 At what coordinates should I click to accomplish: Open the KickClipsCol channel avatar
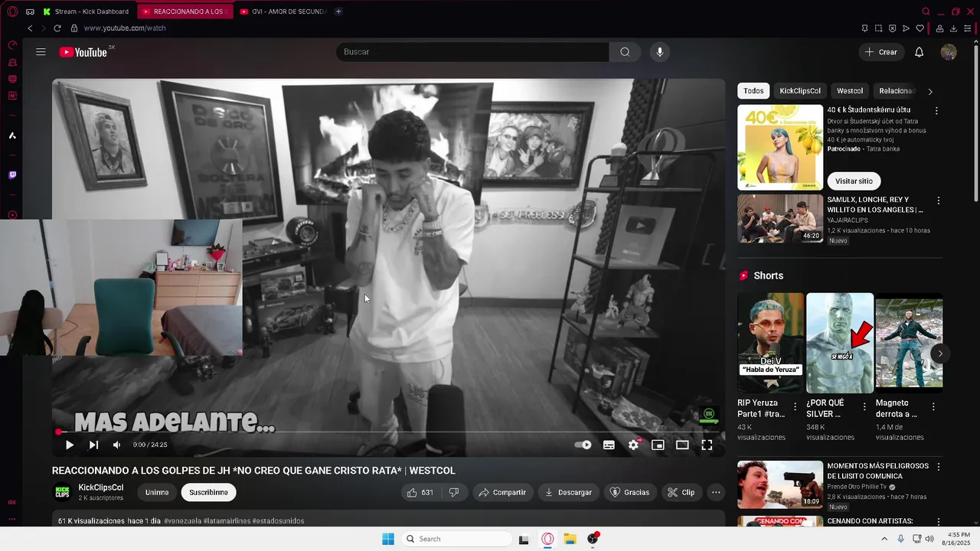click(62, 492)
